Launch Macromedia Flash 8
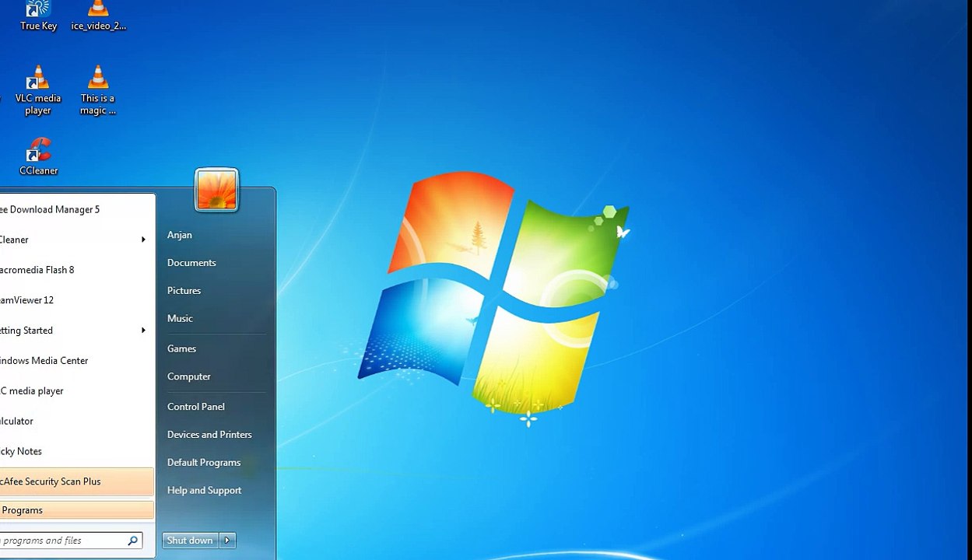This screenshot has width=972, height=560. (x=77, y=270)
